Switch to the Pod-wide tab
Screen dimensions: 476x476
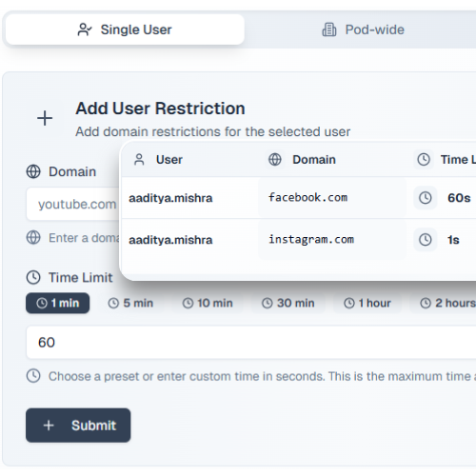point(363,30)
